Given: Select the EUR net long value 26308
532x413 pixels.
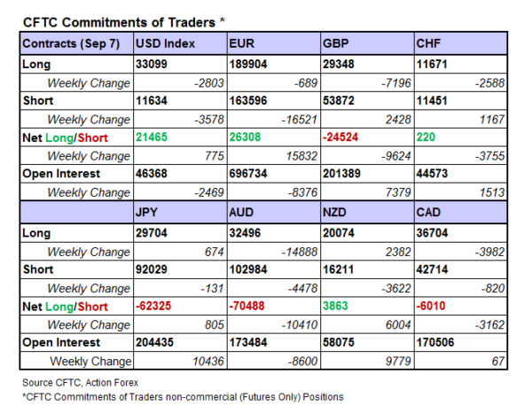Looking at the screenshot, I should click(246, 138).
